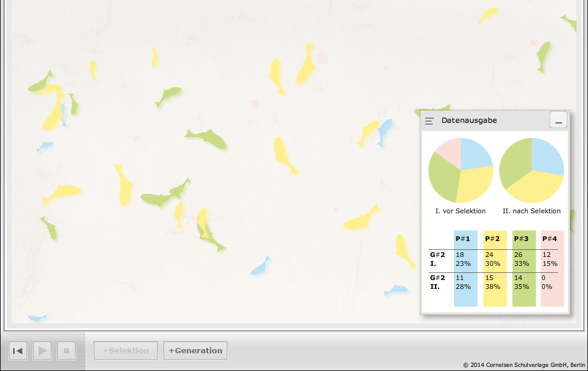
Task: Open the Datenausgabe panel menu icon
Action: point(429,121)
